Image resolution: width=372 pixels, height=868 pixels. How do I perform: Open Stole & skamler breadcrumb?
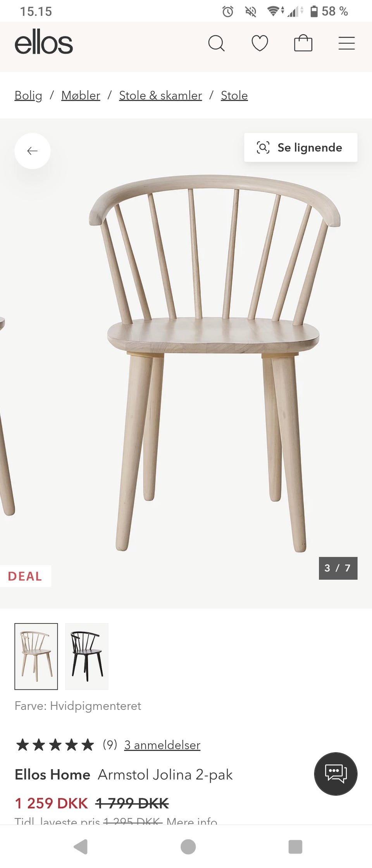point(160,95)
